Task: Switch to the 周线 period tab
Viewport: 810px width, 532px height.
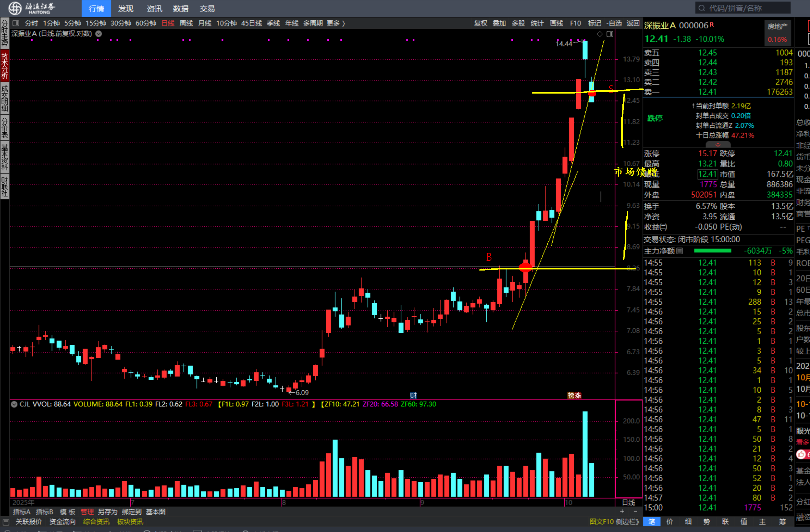Action: click(186, 23)
